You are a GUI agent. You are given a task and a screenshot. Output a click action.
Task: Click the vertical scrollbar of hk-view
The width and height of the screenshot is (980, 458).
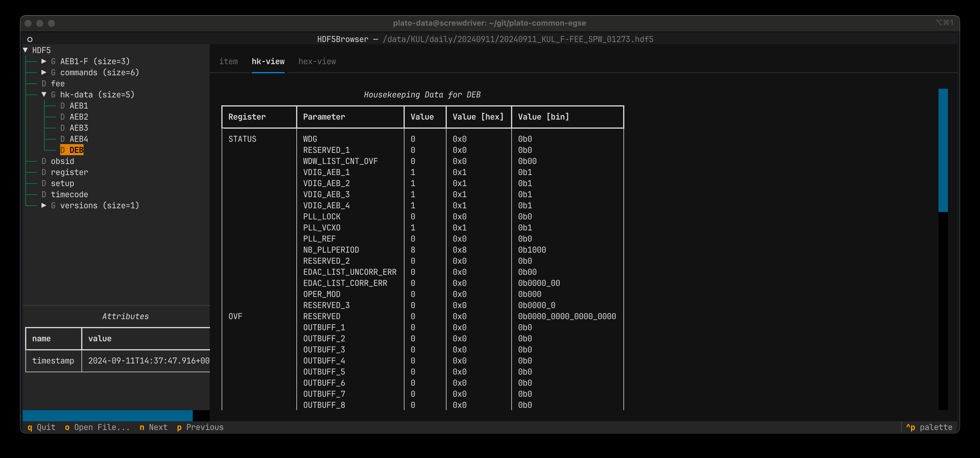(943, 249)
